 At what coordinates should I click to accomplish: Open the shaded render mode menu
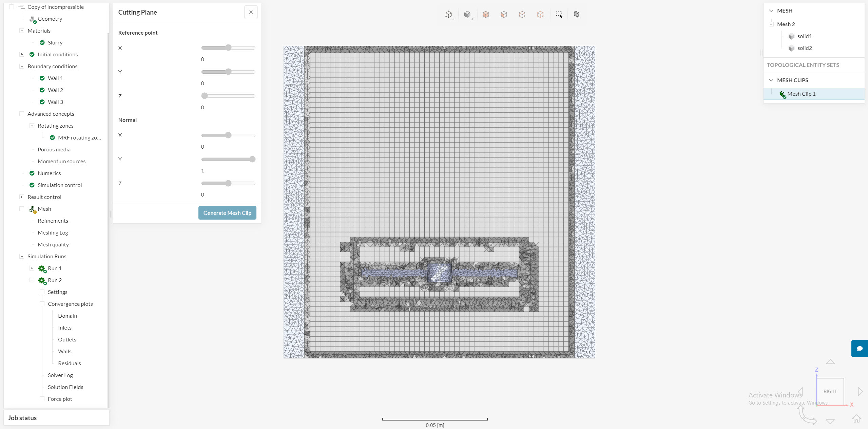(467, 14)
